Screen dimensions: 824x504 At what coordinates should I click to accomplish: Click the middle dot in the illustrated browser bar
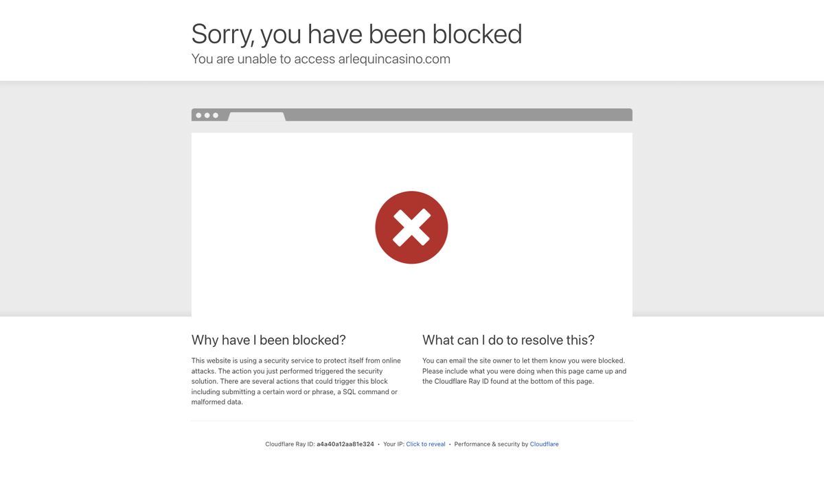(x=207, y=115)
